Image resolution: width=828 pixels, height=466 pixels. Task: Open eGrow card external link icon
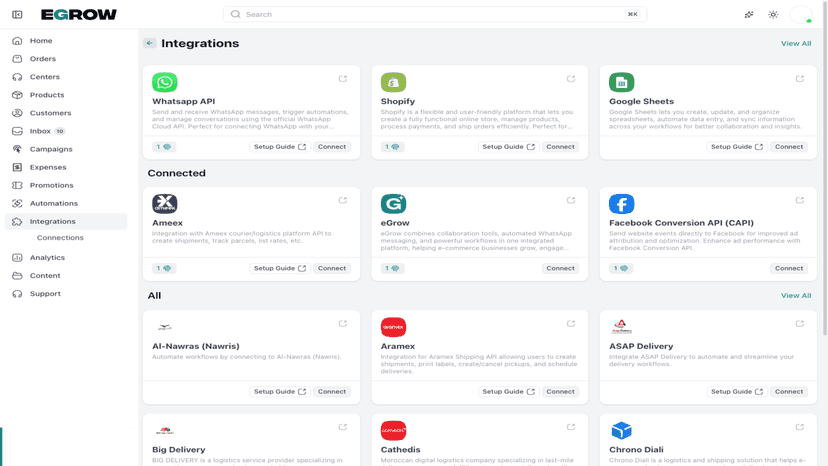pyautogui.click(x=571, y=200)
